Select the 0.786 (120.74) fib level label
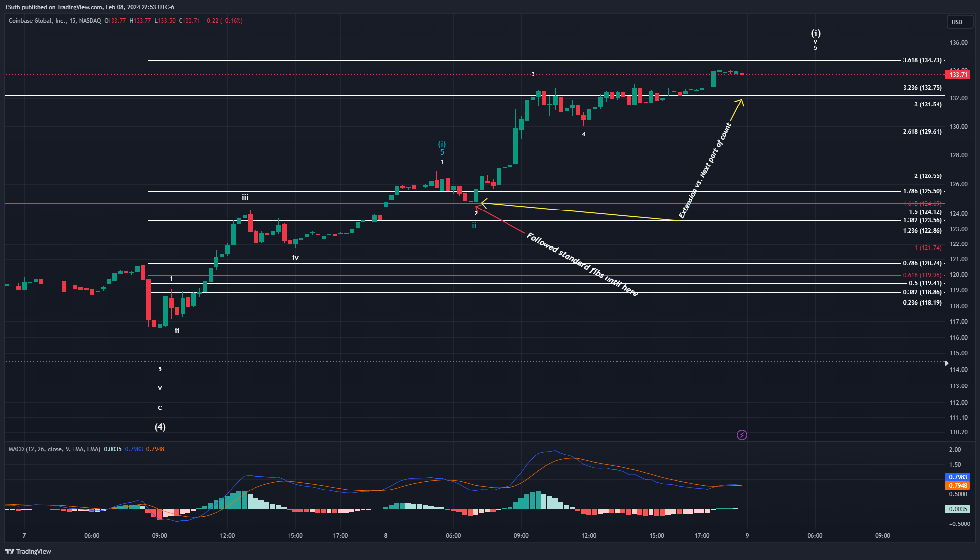The width and height of the screenshot is (980, 560). point(922,263)
